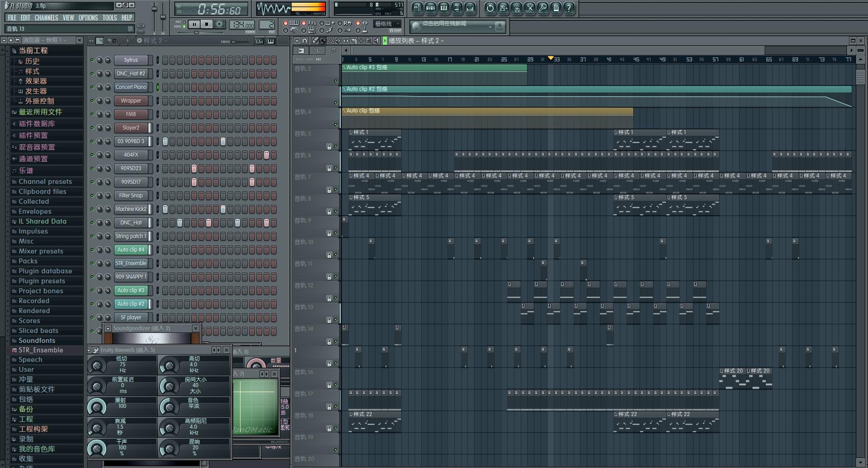The width and height of the screenshot is (868, 468).
Task: Toggle first step of 03 909BD 3
Action: pyautogui.click(x=165, y=141)
